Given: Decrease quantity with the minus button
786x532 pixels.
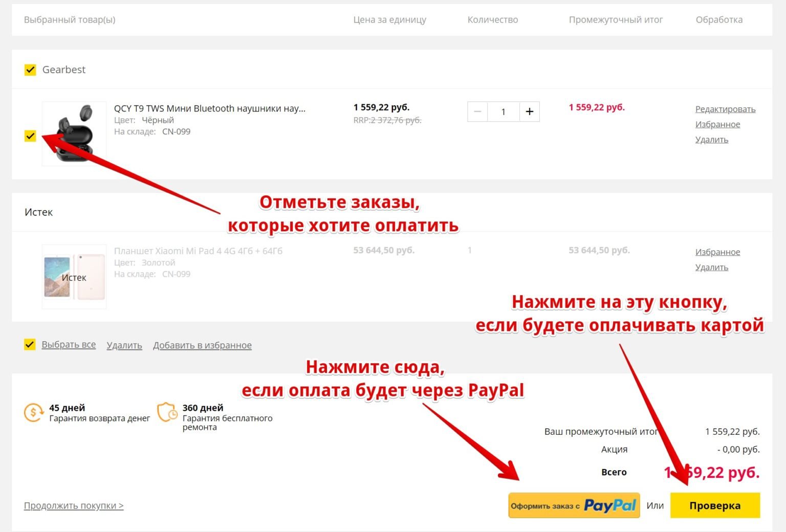Looking at the screenshot, I should (x=477, y=112).
